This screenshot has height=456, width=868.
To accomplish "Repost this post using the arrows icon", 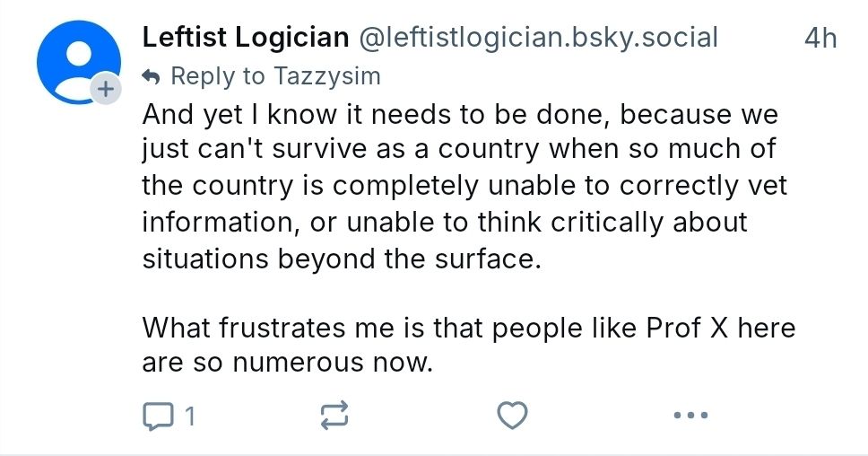I will 333,416.
